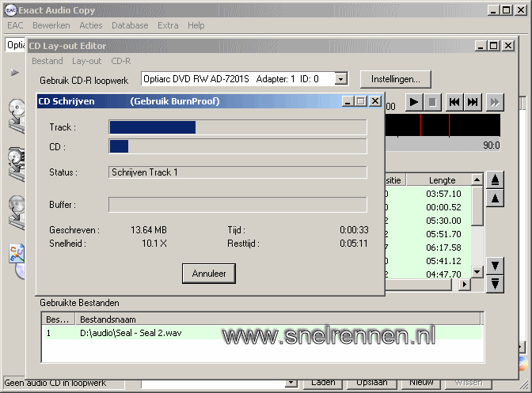Open the Extra menu
Screen dimensions: 532x393
pos(168,25)
